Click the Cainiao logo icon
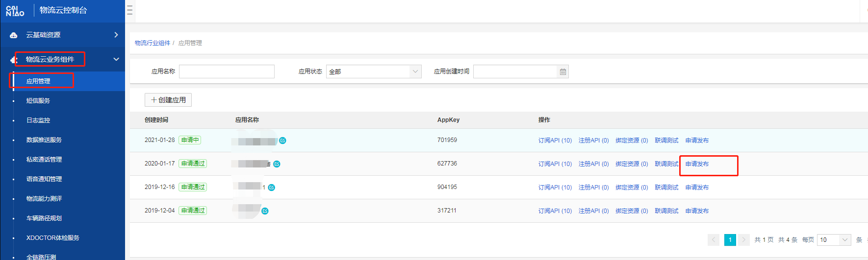 click(15, 10)
